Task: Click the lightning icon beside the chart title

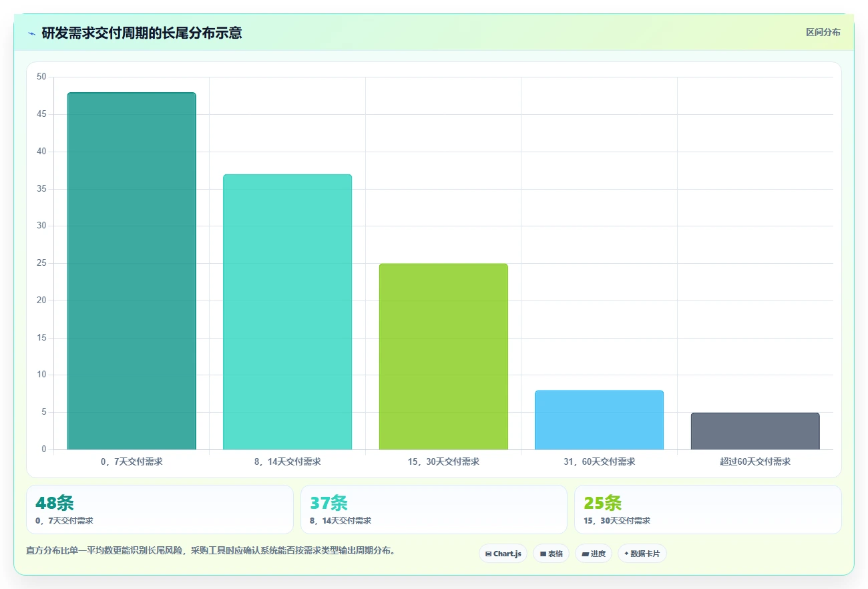Action: [31, 33]
